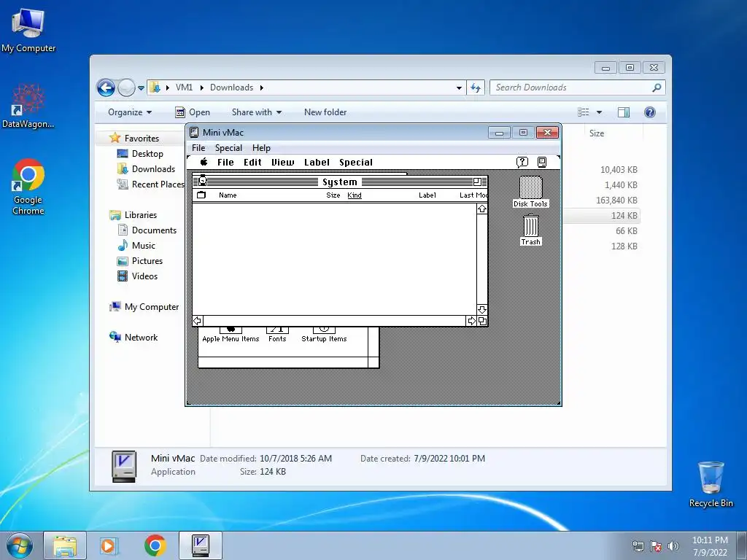
Task: Click Downloads in the address breadcrumb
Action: point(231,87)
